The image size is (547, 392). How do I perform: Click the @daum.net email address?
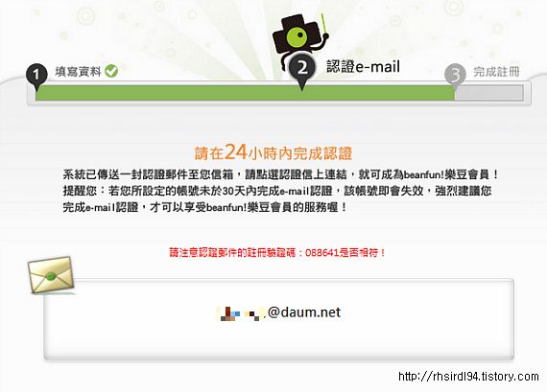[304, 312]
